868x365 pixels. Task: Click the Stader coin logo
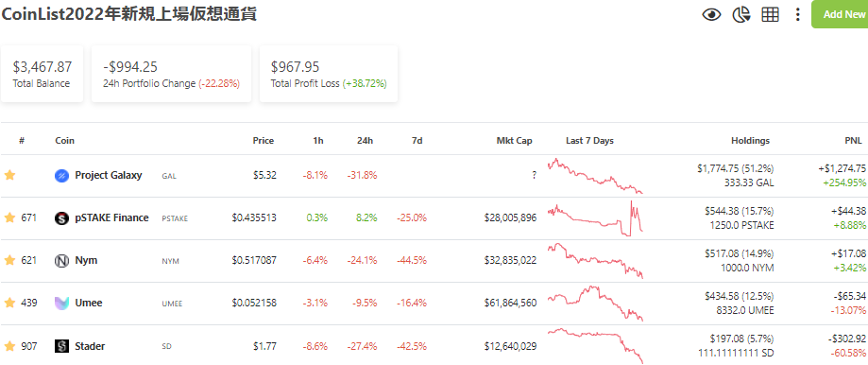pyautogui.click(x=61, y=346)
